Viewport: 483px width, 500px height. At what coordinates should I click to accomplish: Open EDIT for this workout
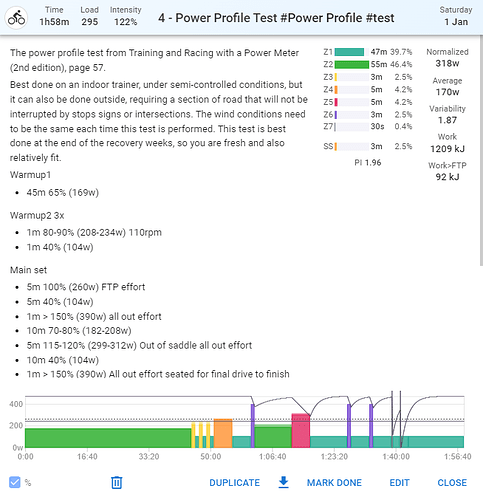[399, 483]
